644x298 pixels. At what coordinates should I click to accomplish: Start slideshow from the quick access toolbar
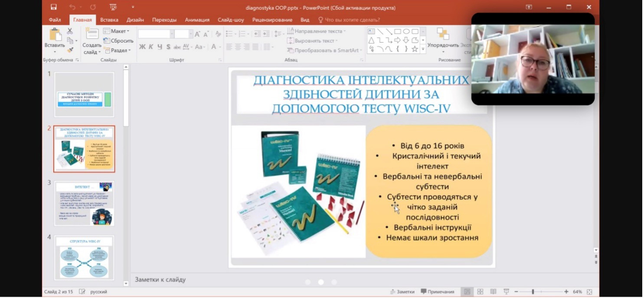point(113,7)
